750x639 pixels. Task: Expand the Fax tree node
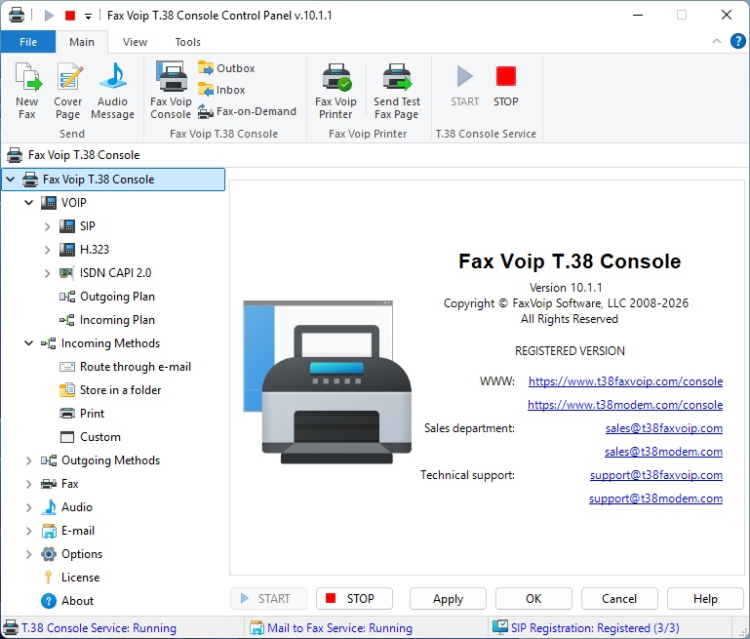(x=29, y=484)
